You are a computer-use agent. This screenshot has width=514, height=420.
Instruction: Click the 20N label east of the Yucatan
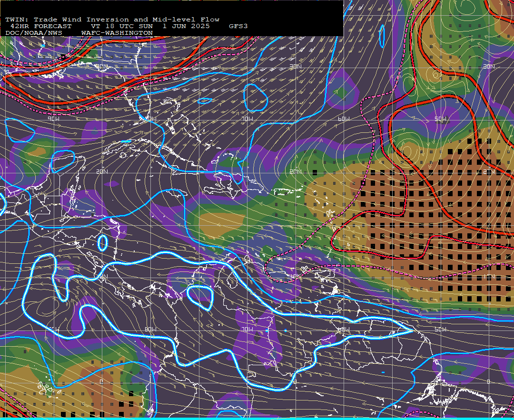pyautogui.click(x=102, y=171)
